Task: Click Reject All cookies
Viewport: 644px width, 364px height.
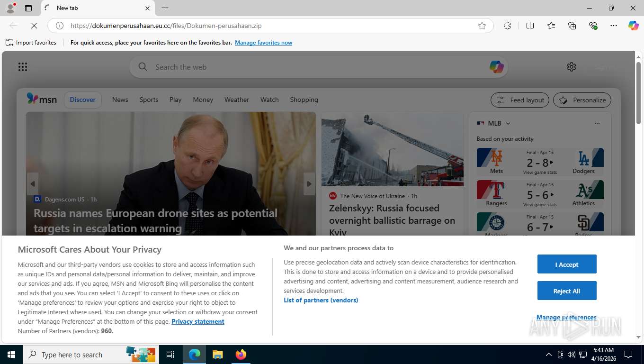Action: coord(567,291)
